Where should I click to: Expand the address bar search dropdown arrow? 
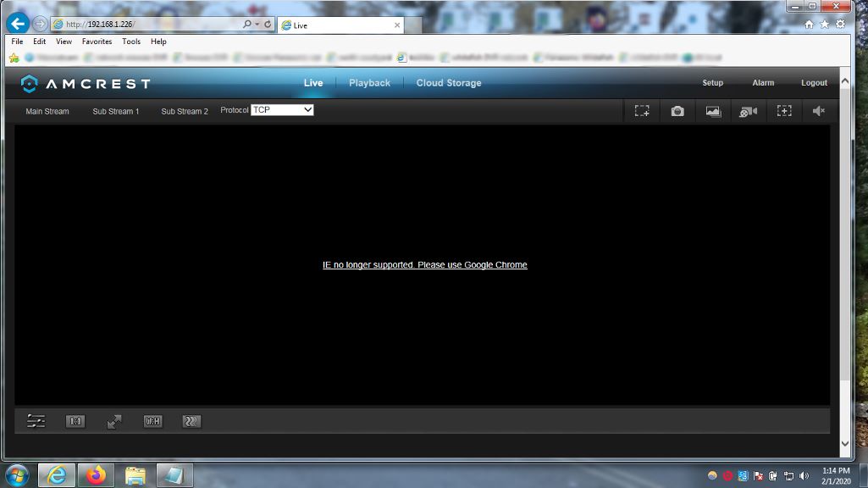coord(257,24)
